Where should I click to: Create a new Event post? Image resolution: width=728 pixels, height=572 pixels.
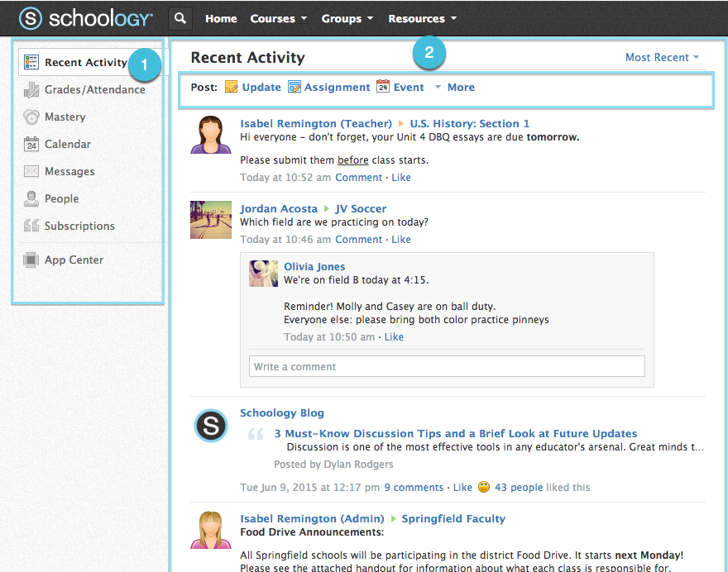400,88
